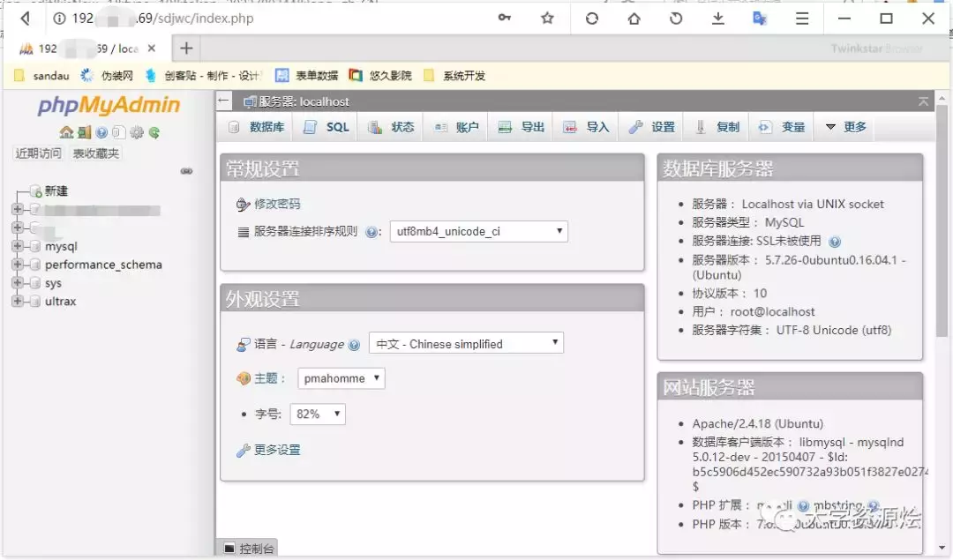
Task: Select the performance_schema database name
Action: tap(103, 265)
